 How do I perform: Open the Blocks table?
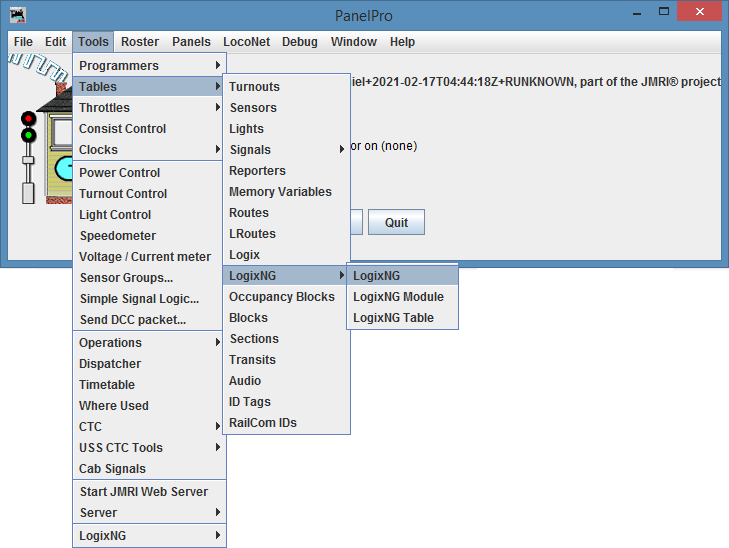[286, 318]
